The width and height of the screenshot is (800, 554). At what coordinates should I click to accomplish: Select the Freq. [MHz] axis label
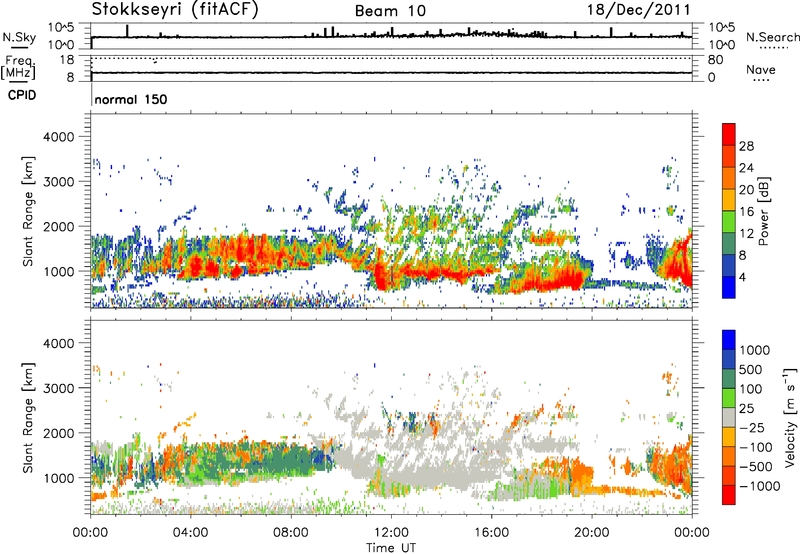tap(18, 68)
